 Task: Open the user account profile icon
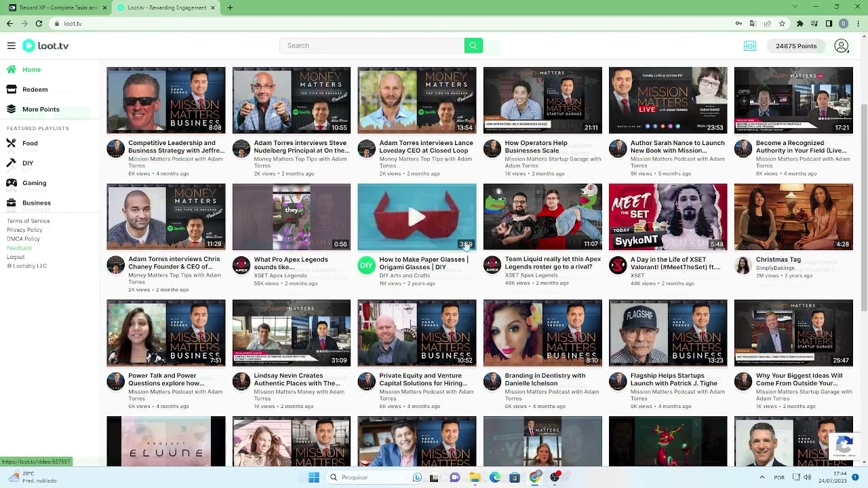(x=842, y=46)
